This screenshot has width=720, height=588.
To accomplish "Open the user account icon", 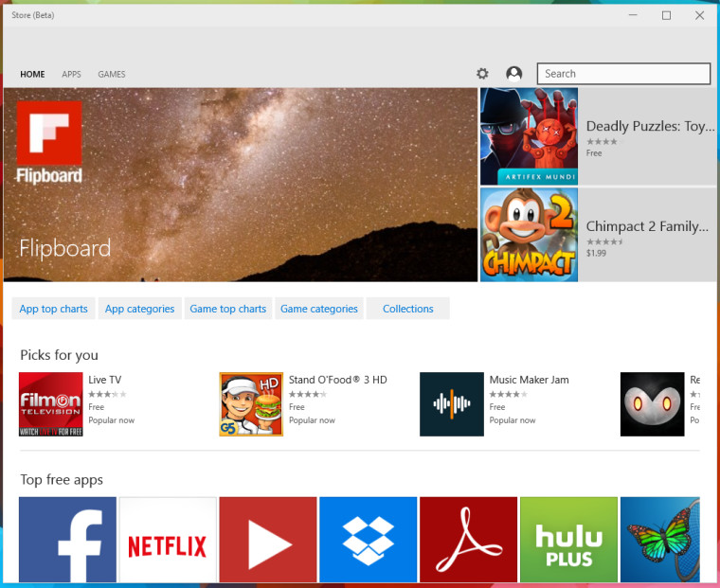I will click(x=513, y=74).
